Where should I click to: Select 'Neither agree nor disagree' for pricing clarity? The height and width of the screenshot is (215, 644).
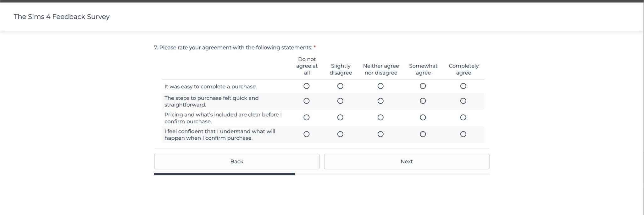click(380, 117)
